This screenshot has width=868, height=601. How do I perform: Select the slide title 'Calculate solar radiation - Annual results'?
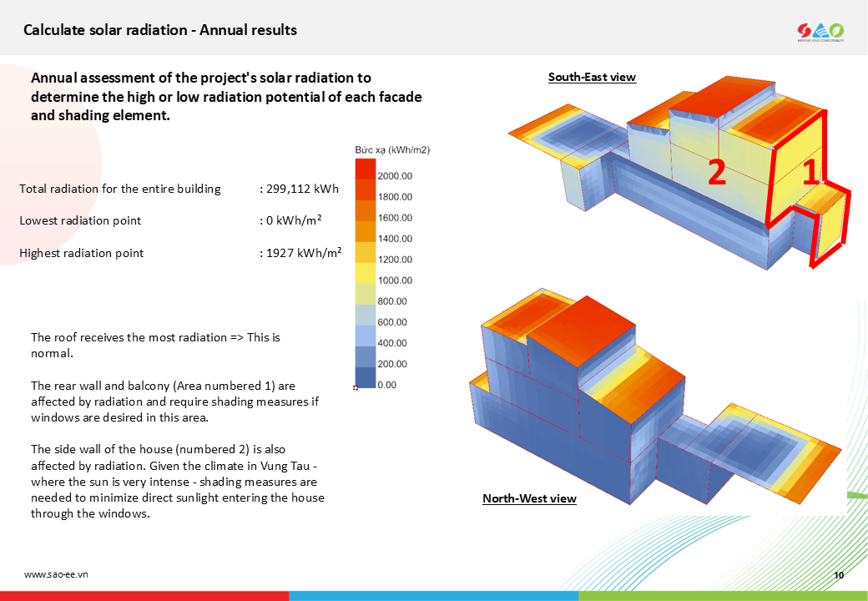tap(160, 30)
